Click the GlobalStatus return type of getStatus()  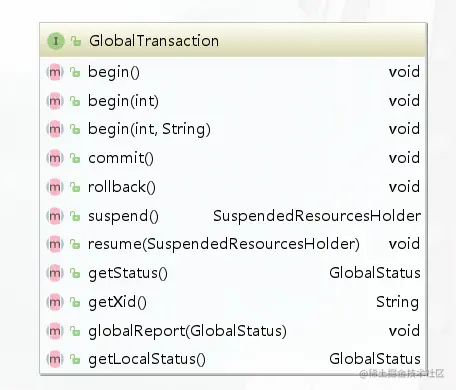click(x=375, y=273)
